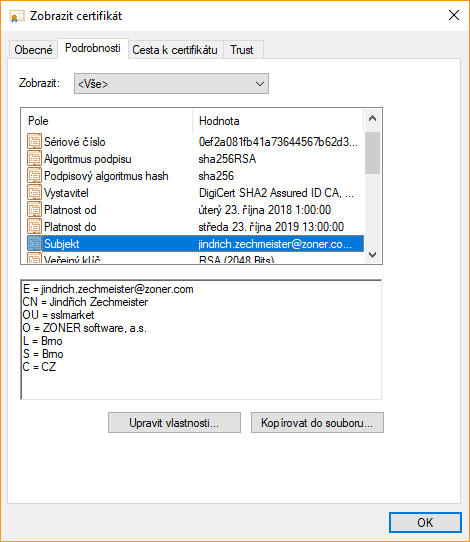This screenshot has width=470, height=542.
Task: Click the Algoritmus podpisu row icon
Action: [x=34, y=158]
